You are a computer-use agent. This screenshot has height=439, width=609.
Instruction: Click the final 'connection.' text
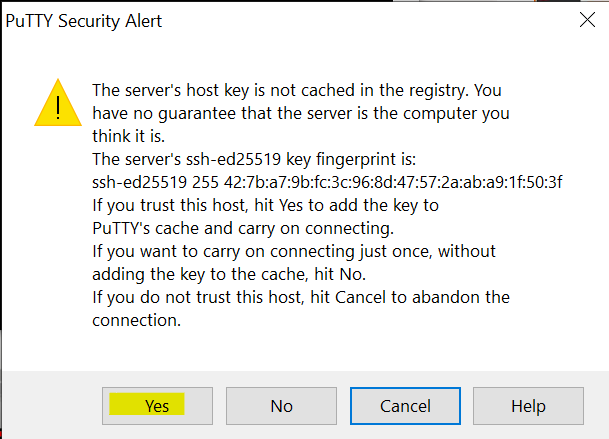pyautogui.click(x=136, y=321)
